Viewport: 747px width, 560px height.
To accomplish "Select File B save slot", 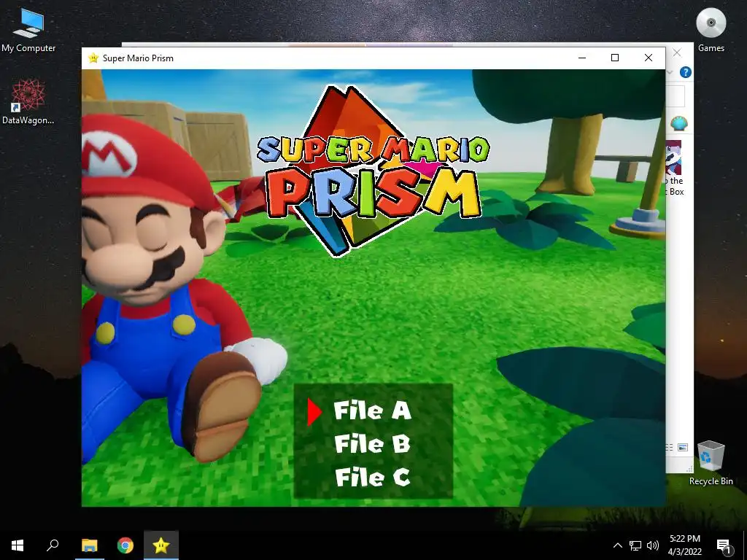I will tap(372, 444).
